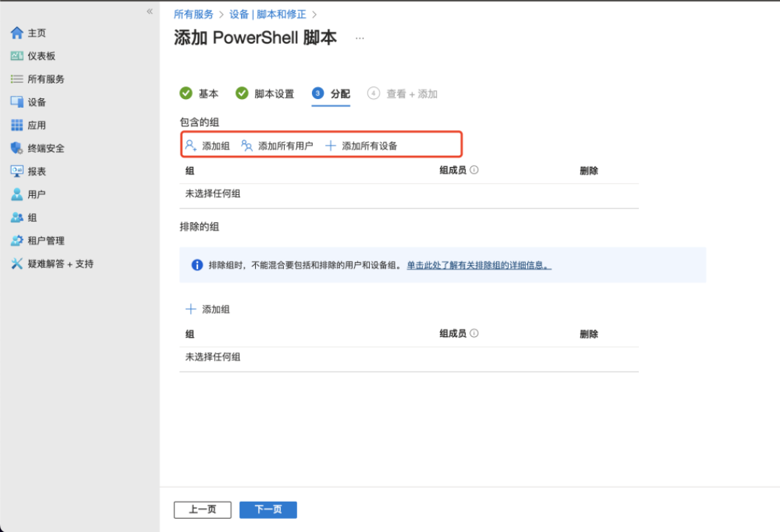The image size is (780, 532).
Task: Click green checkmark icon next to 基本
Action: pos(186,93)
